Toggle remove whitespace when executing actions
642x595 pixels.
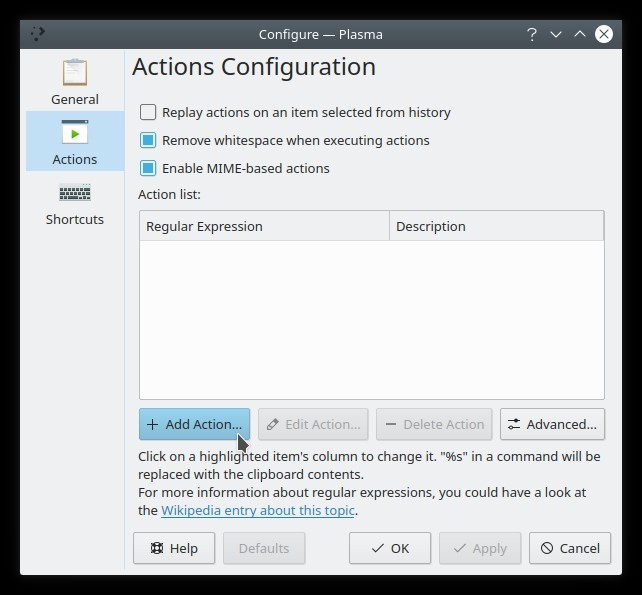[148, 141]
